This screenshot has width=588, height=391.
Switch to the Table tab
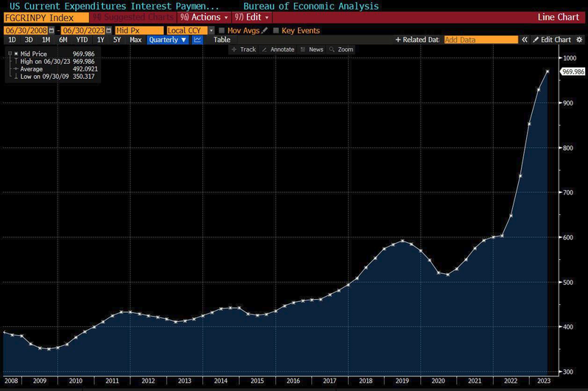click(222, 40)
